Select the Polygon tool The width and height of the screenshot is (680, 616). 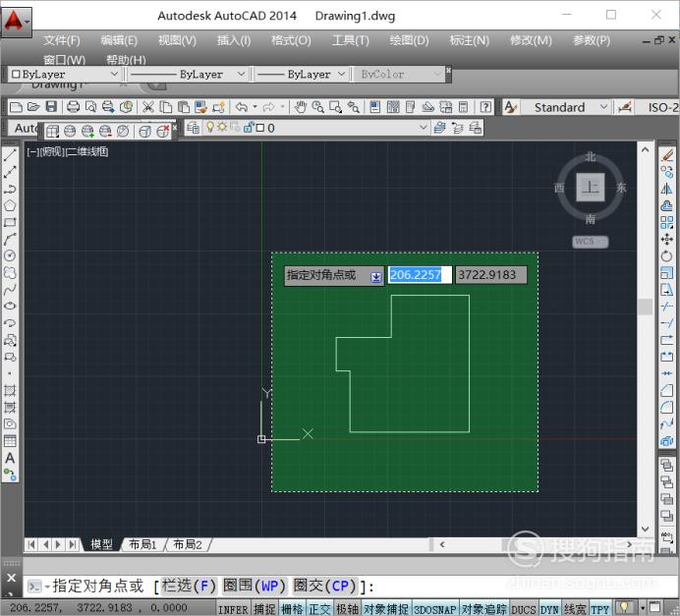[x=10, y=205]
